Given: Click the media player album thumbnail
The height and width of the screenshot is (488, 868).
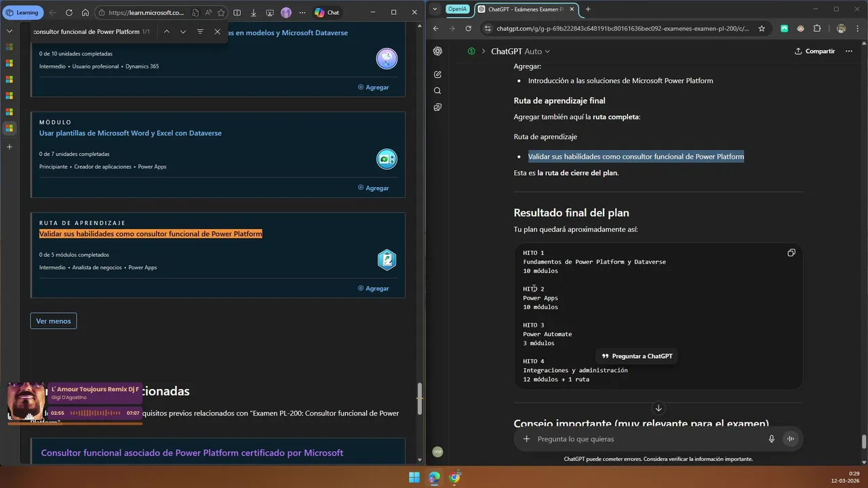Looking at the screenshot, I should (x=27, y=401).
